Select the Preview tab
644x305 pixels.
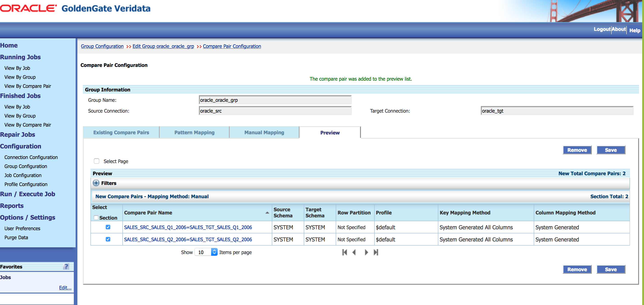[x=330, y=132]
